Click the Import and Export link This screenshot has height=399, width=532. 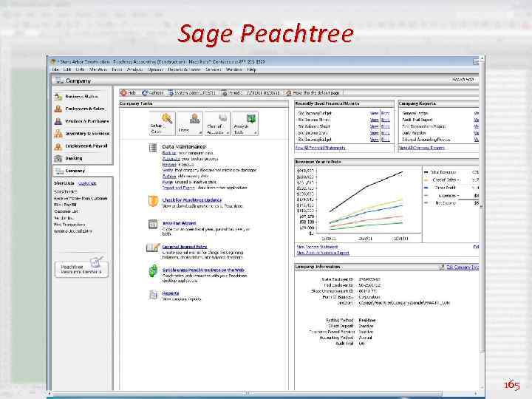pos(179,188)
